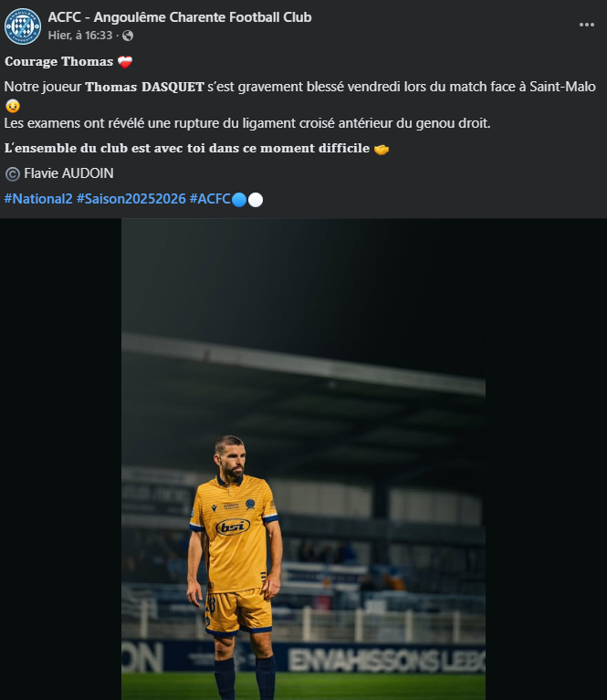
Task: Click the 'Hier, à 16:33' timestamp
Action: (80, 36)
